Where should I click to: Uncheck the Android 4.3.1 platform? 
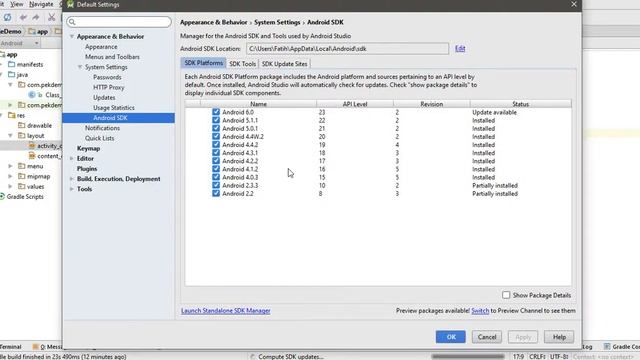click(216, 153)
